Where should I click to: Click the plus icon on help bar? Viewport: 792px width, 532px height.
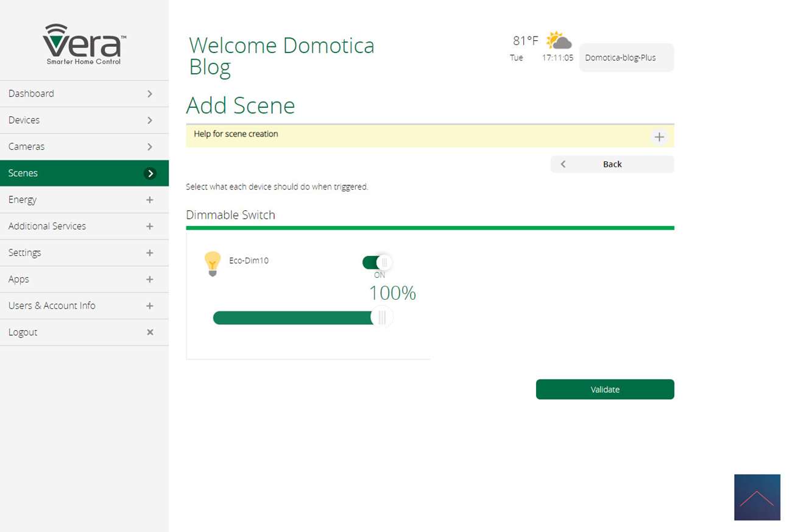coord(659,137)
